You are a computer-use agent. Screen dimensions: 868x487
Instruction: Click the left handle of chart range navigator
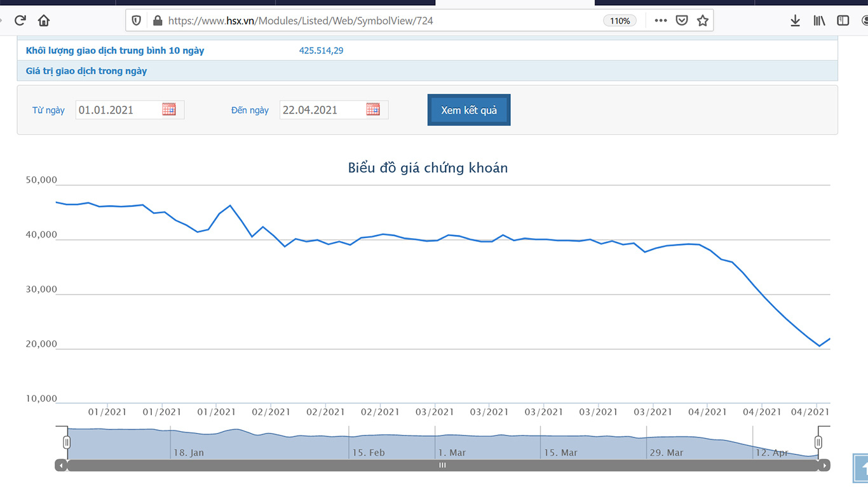pos(67,442)
